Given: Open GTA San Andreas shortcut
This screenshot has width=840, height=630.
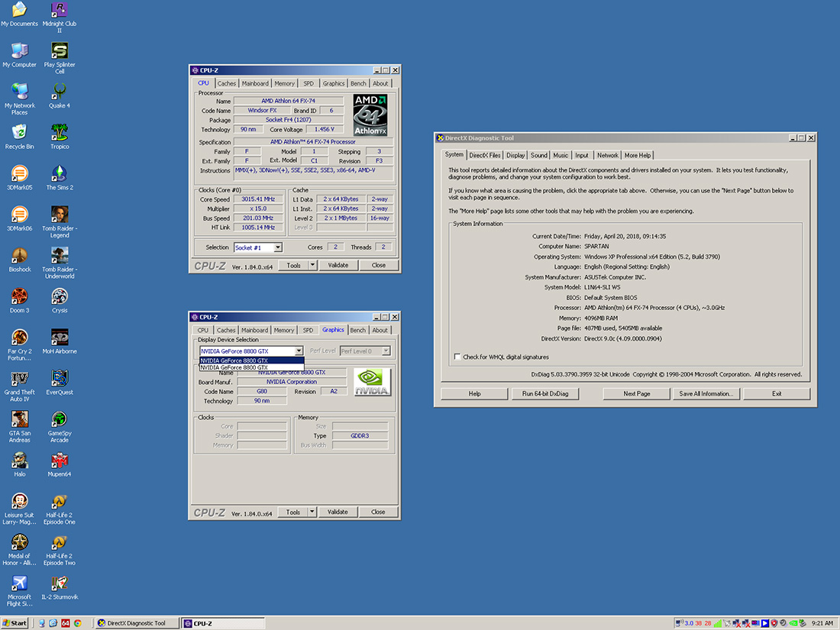Looking at the screenshot, I should pos(20,426).
